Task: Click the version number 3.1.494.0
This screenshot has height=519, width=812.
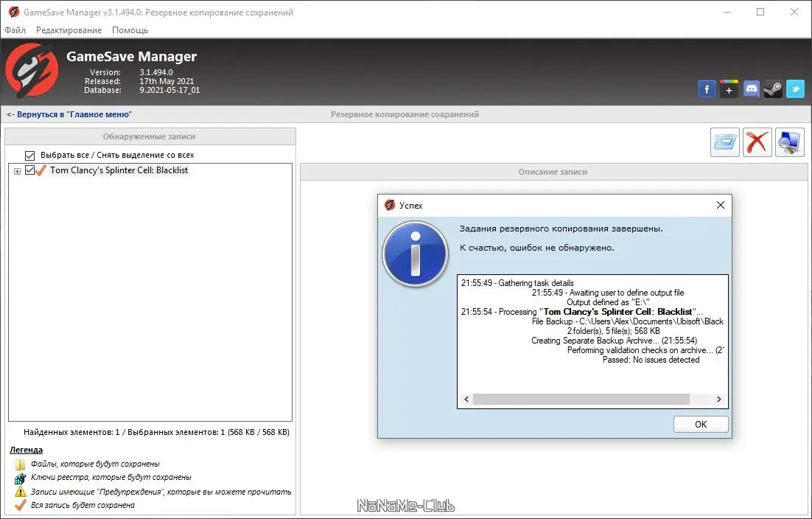Action: (x=156, y=72)
